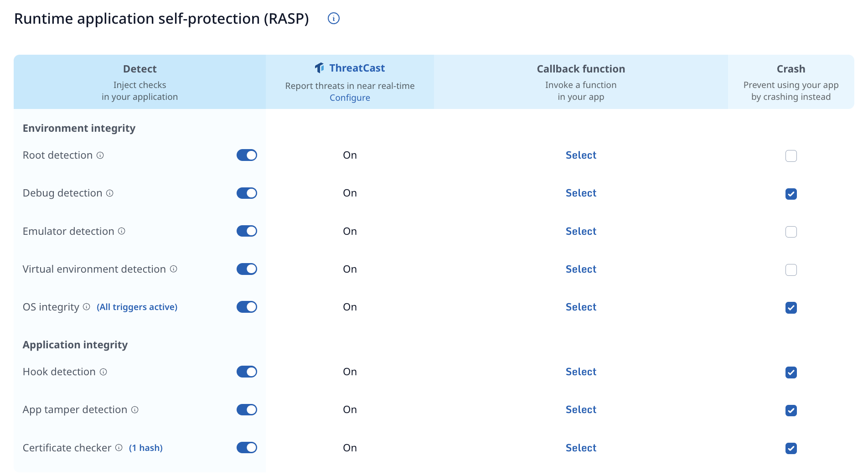Open the ThreatCast Configure link
This screenshot has height=476, width=868.
350,98
